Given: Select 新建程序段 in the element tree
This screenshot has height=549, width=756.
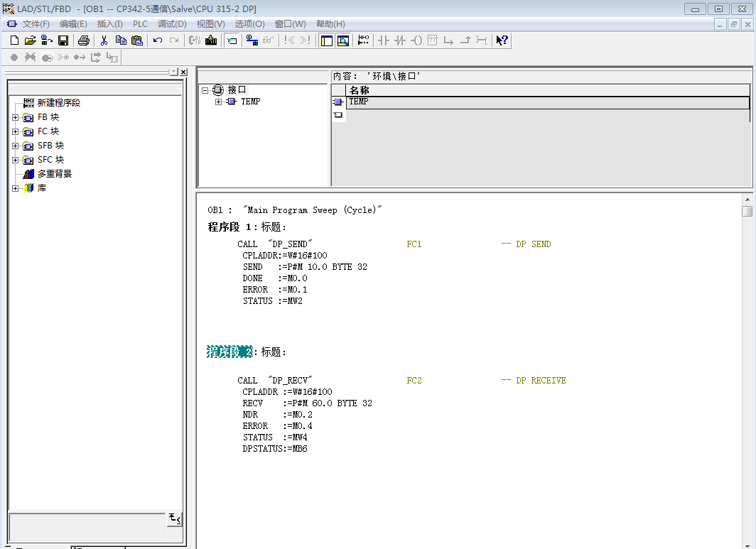Looking at the screenshot, I should pyautogui.click(x=58, y=103).
